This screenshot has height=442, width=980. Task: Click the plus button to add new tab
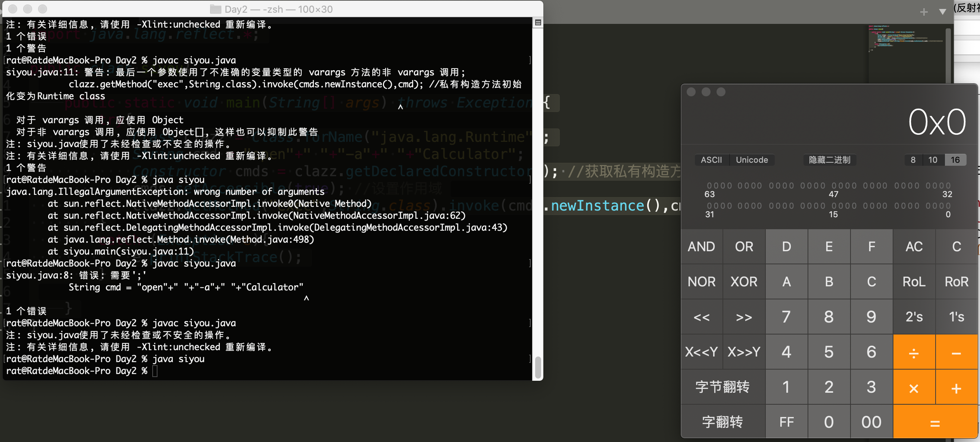(924, 12)
